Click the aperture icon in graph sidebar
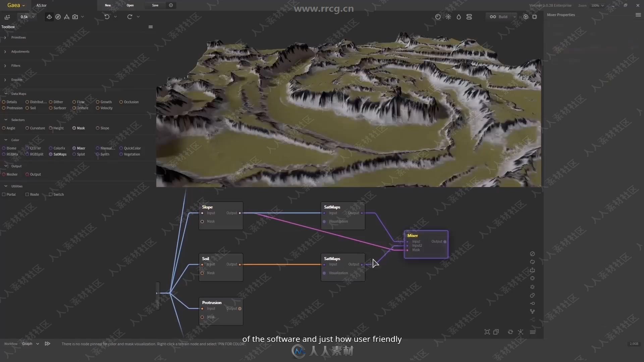 (x=532, y=287)
